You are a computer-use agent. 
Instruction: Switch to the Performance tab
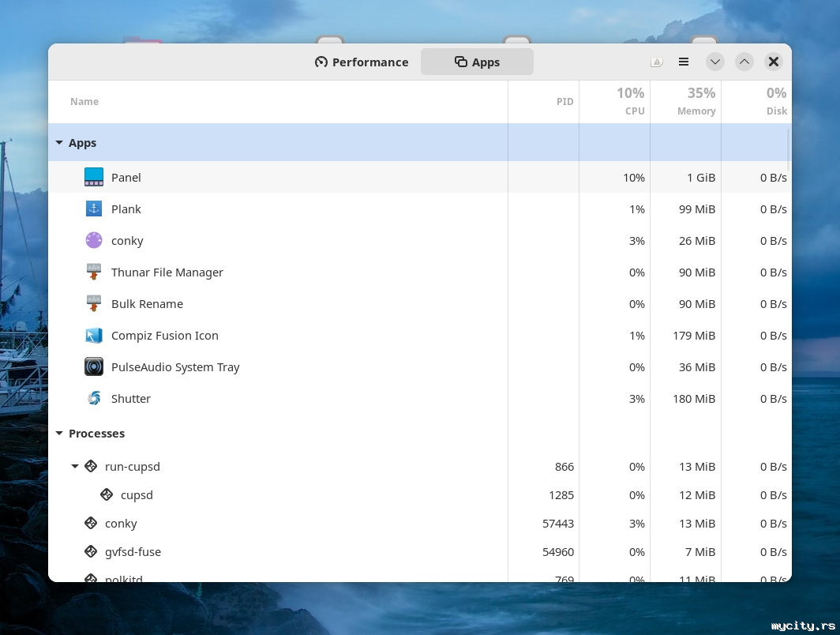[x=362, y=62]
